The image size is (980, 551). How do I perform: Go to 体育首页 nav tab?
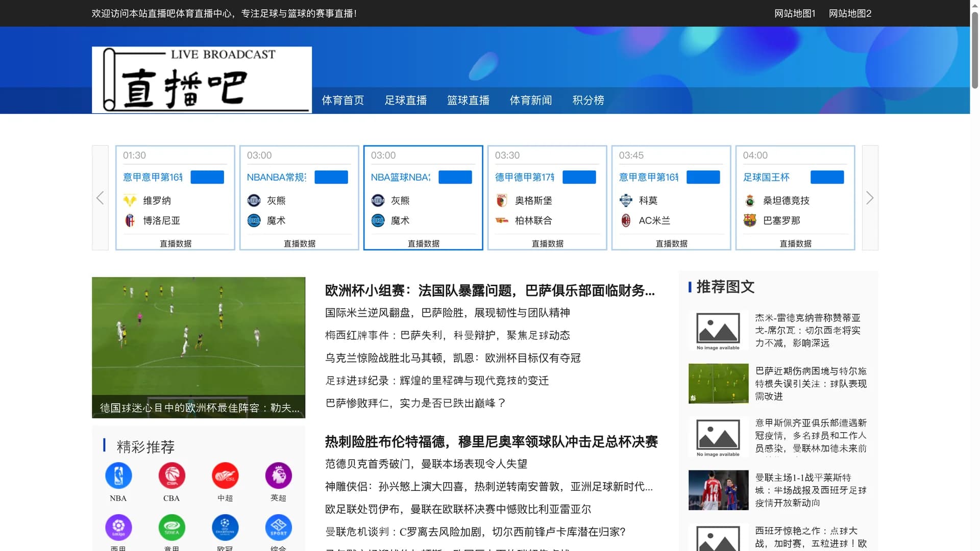[343, 101]
